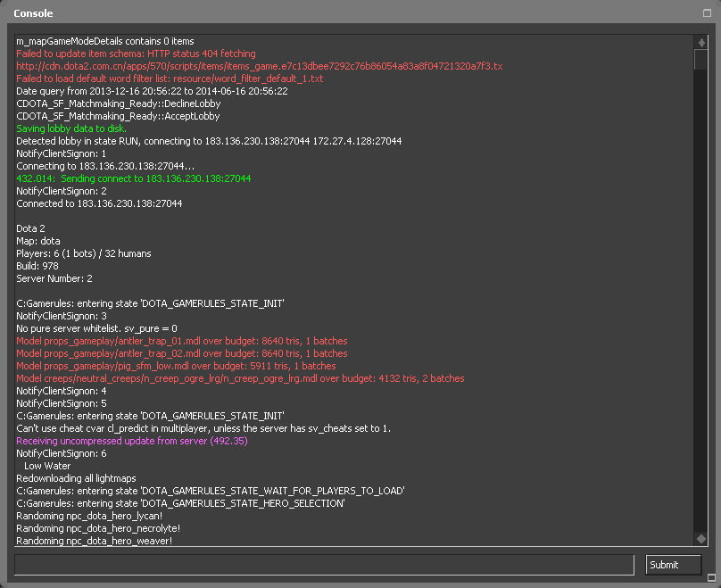Click 'No pure server whitelist. sv_pure = 0' line

click(x=96, y=328)
